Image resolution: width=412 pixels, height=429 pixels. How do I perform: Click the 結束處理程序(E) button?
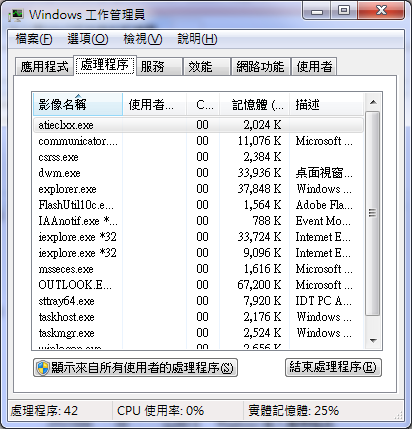tap(333, 367)
